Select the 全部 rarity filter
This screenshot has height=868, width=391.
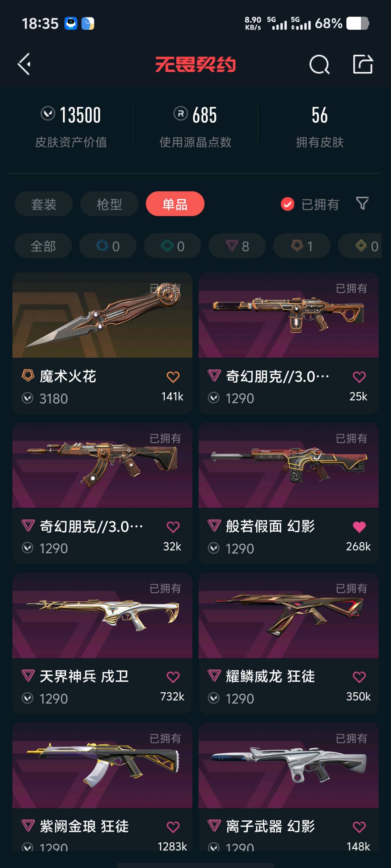43,246
